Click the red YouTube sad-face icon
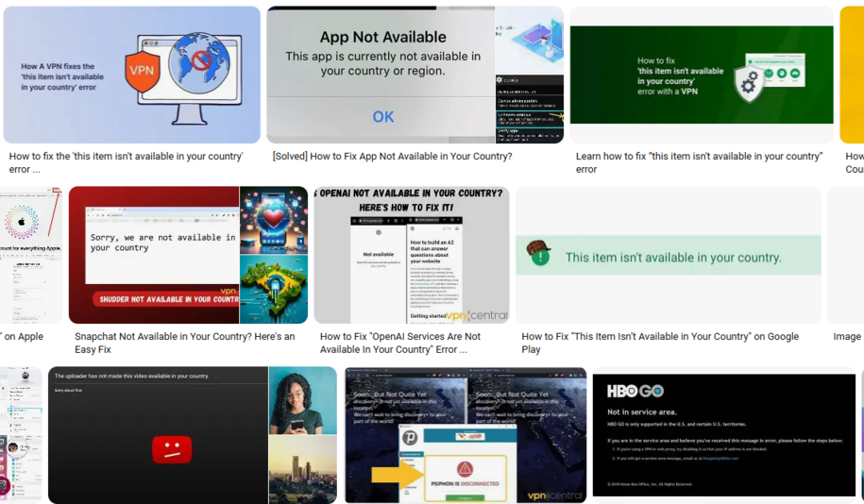The width and height of the screenshot is (864, 504). [x=172, y=450]
